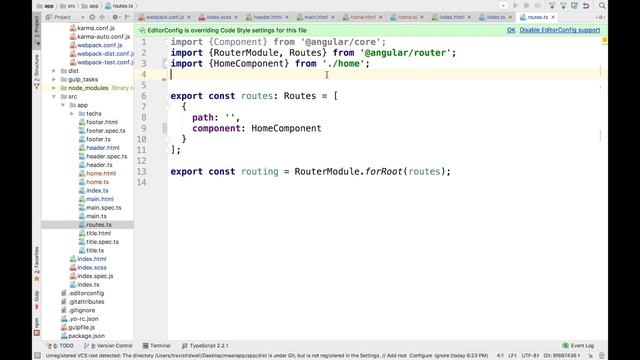Click the scroll-from-source target icon

[93, 17]
